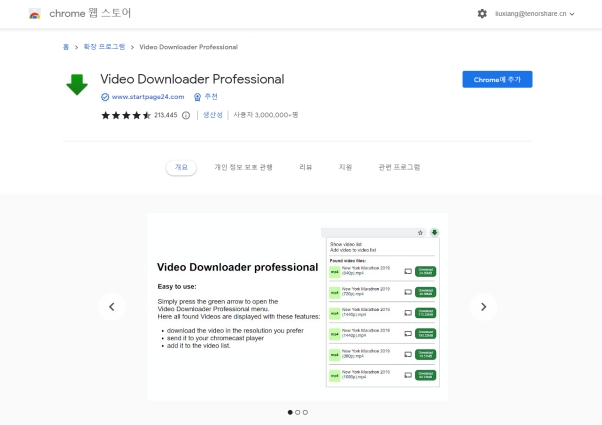Open the 지원 tab
Viewport: 602px width, 425px height.
click(x=345, y=167)
